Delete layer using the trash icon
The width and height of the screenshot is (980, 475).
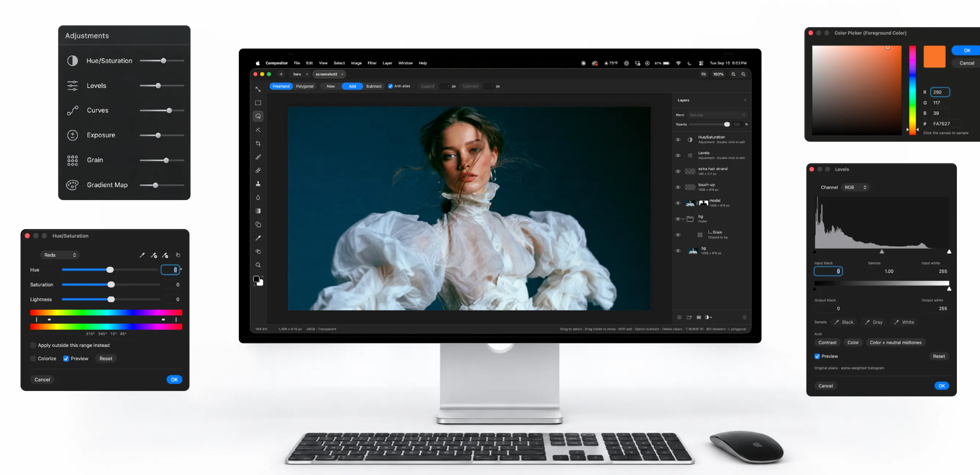tap(745, 317)
